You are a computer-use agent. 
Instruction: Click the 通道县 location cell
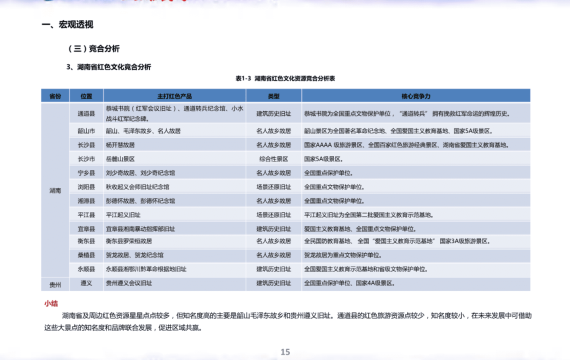(86, 113)
